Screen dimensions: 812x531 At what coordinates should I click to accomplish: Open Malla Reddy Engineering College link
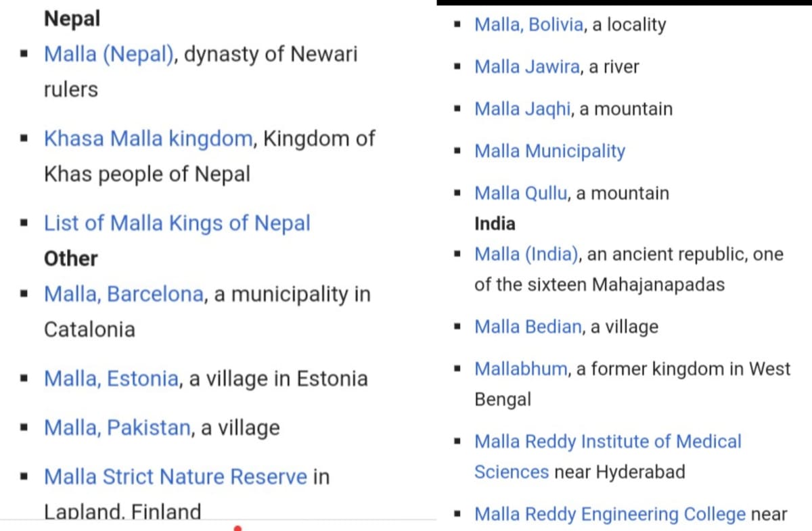pos(610,514)
